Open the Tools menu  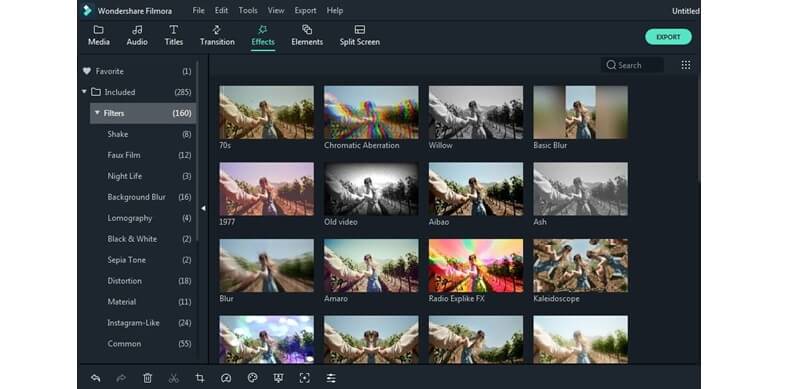point(248,10)
